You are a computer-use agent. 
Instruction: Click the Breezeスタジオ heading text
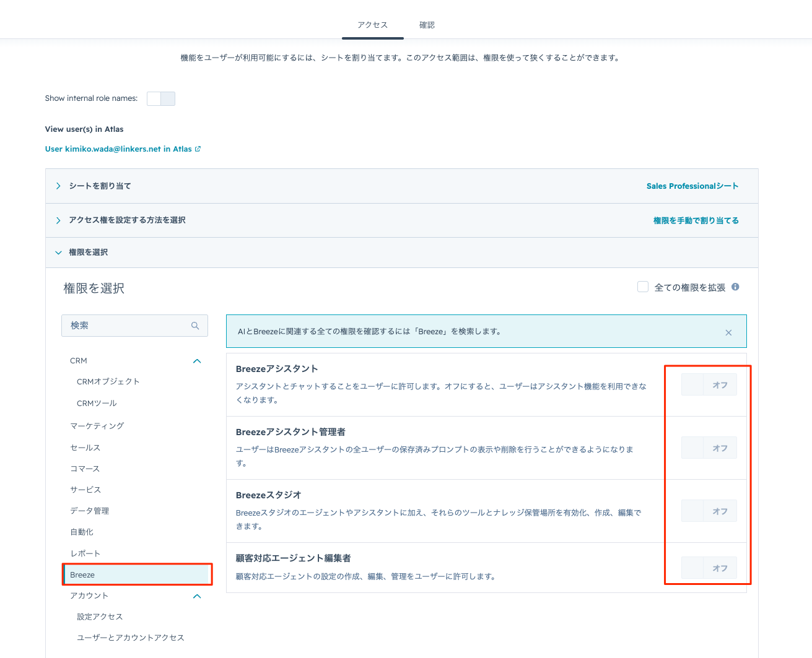[x=269, y=495]
